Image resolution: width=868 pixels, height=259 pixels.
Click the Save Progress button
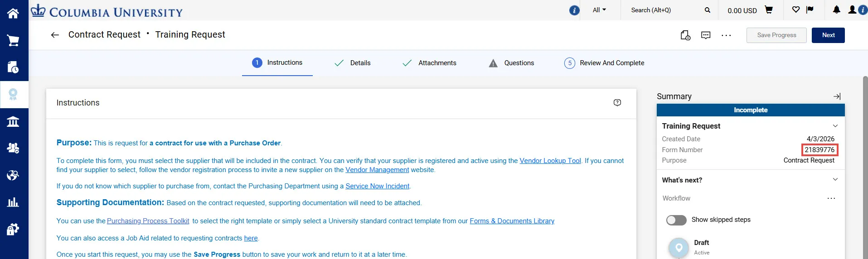tap(776, 35)
